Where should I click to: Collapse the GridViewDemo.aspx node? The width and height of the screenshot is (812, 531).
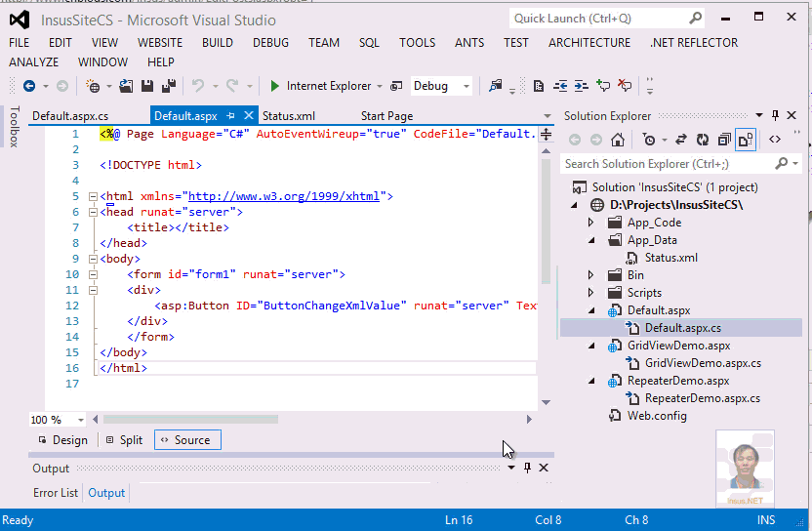(591, 347)
